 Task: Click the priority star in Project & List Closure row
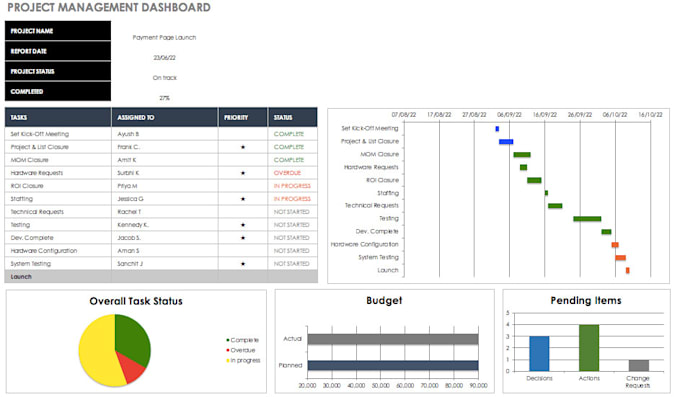pyautogui.click(x=243, y=147)
